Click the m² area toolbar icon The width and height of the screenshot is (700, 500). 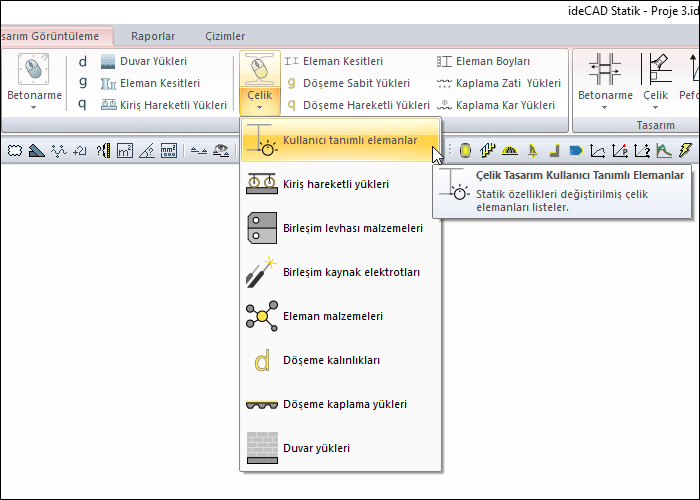coord(125,151)
